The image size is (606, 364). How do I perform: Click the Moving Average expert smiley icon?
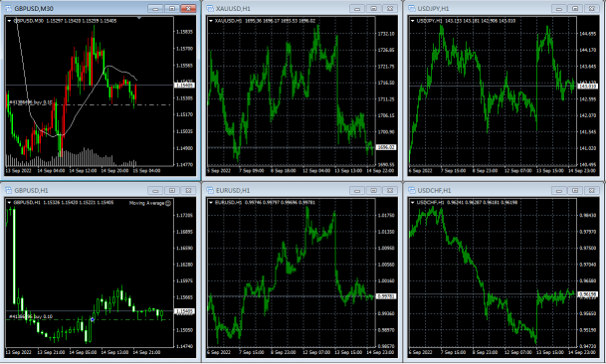168,203
